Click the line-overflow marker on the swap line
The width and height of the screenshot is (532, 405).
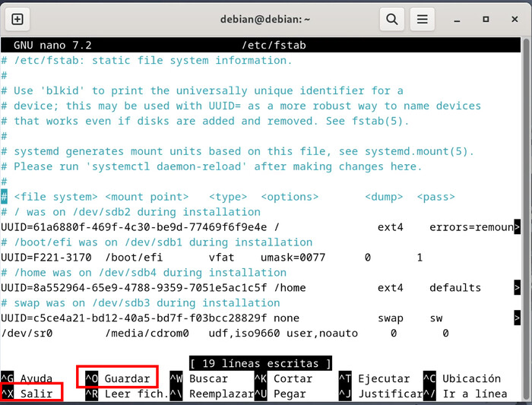[517, 318]
